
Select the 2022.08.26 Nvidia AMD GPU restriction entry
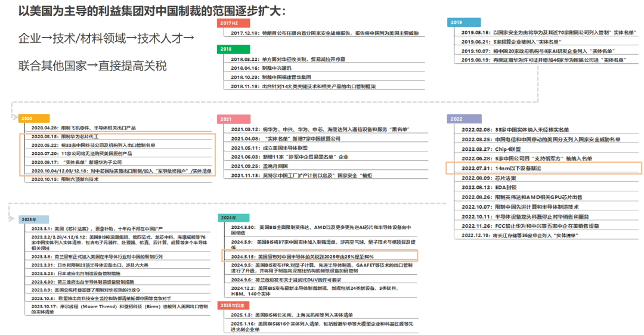coord(522,197)
